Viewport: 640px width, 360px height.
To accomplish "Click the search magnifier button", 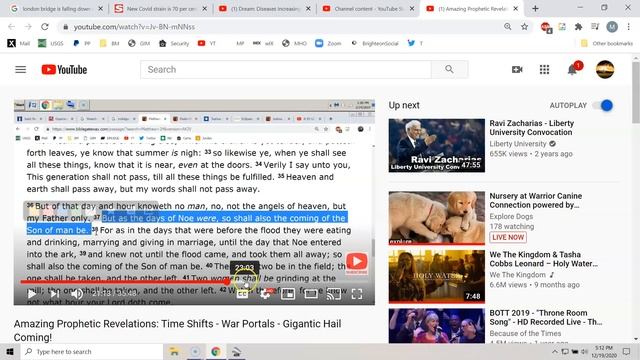I will pos(449,69).
